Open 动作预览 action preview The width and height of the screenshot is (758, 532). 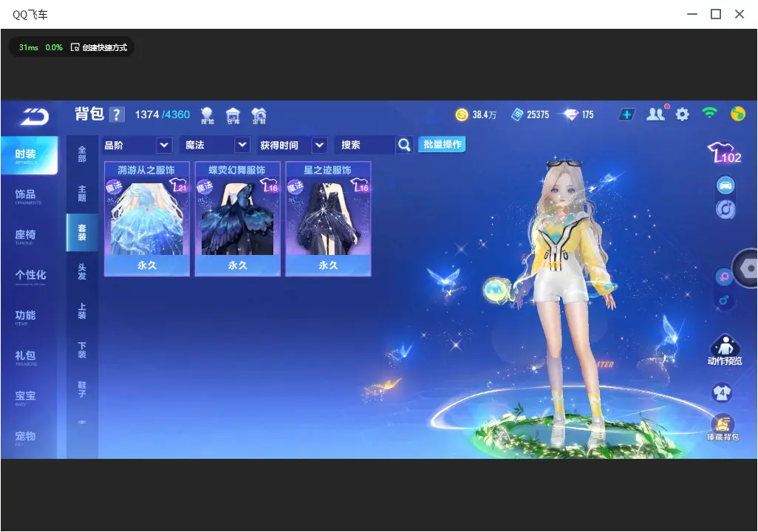(725, 350)
